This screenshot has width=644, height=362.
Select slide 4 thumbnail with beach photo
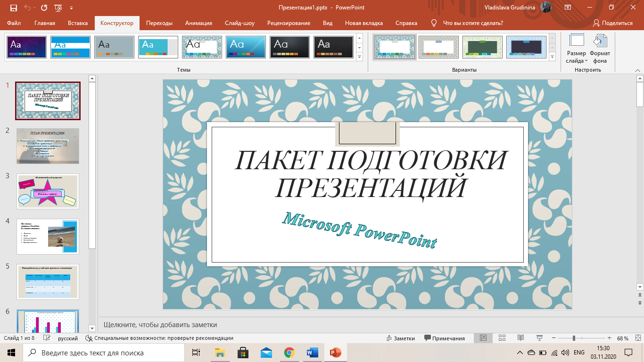click(x=48, y=236)
